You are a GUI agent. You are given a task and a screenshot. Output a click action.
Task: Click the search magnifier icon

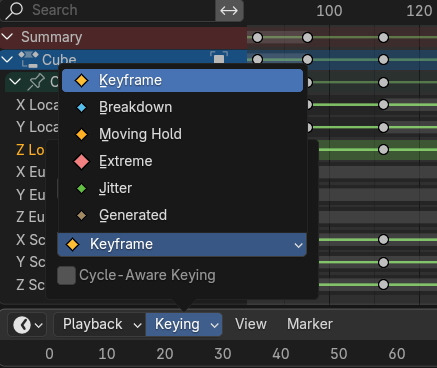(14, 10)
